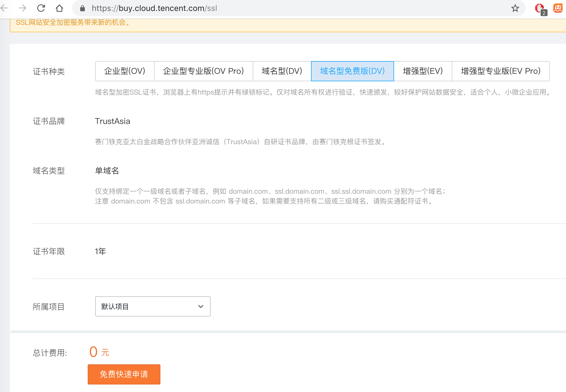Click the browser forward navigation arrow
This screenshot has width=566, height=392.
[x=23, y=8]
